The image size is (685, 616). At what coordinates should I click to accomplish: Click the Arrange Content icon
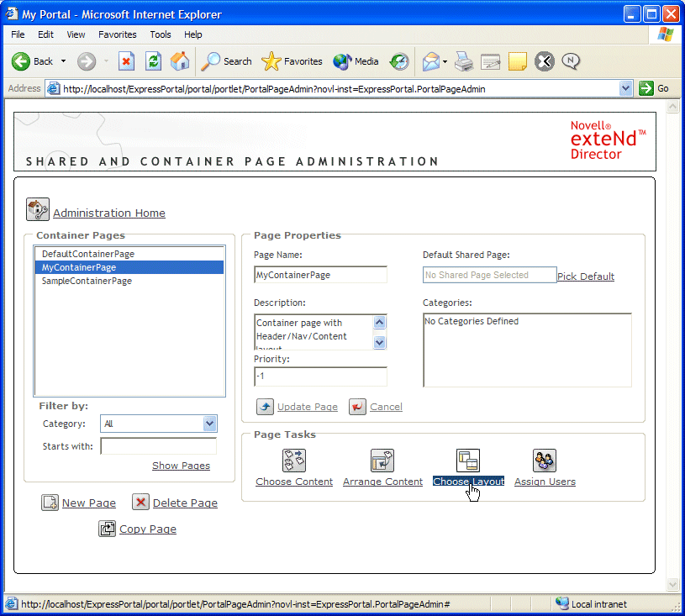382,461
